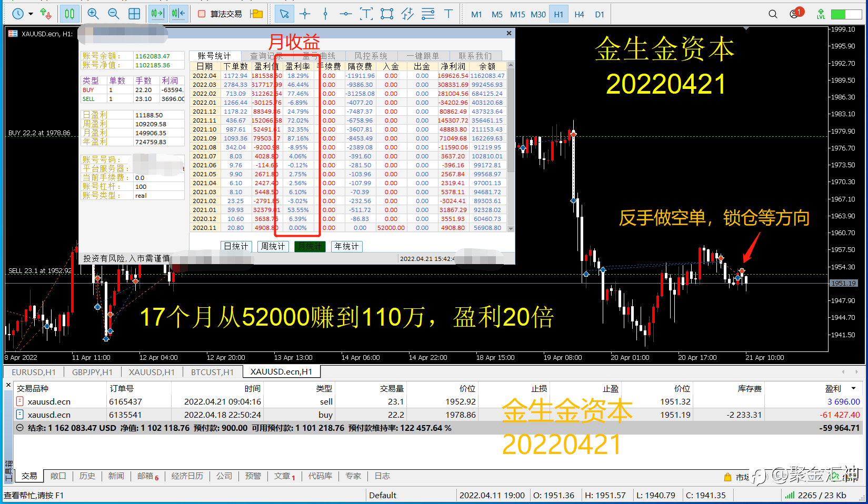The height and width of the screenshot is (504, 868).
Task: Open the yellow folder market icon
Action: (x=257, y=14)
